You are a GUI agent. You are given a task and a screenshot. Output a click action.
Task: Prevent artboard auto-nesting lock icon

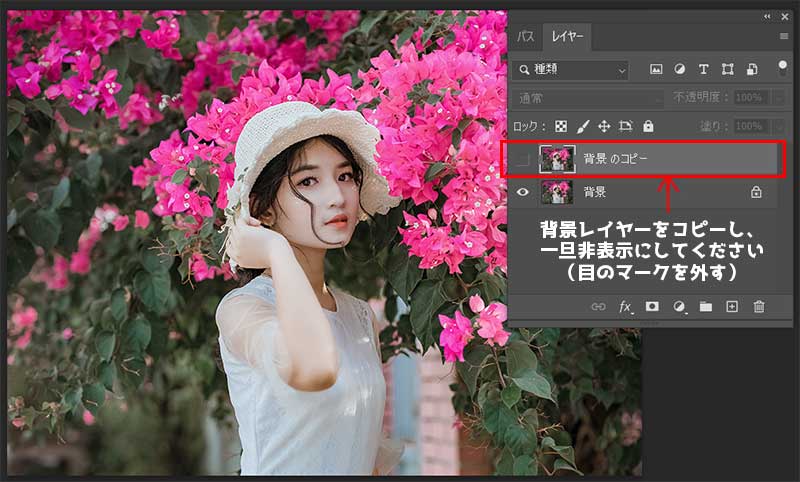point(626,126)
